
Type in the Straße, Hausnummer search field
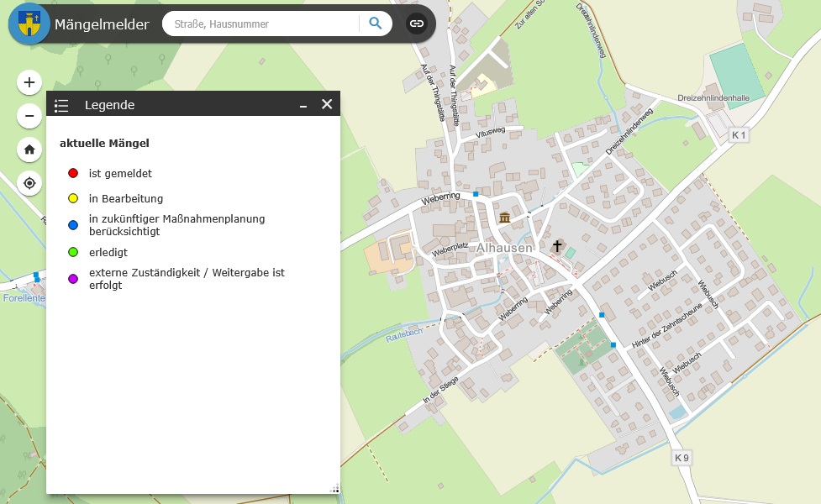tap(262, 24)
